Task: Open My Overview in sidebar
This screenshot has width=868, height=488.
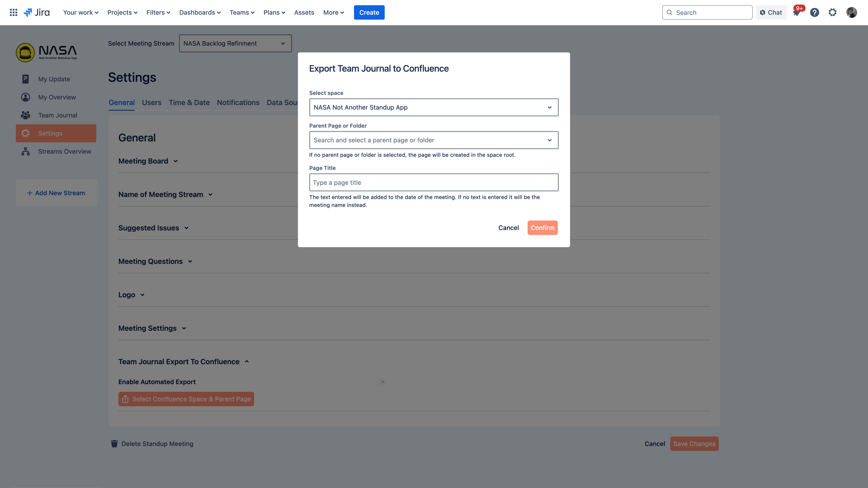Action: click(56, 97)
